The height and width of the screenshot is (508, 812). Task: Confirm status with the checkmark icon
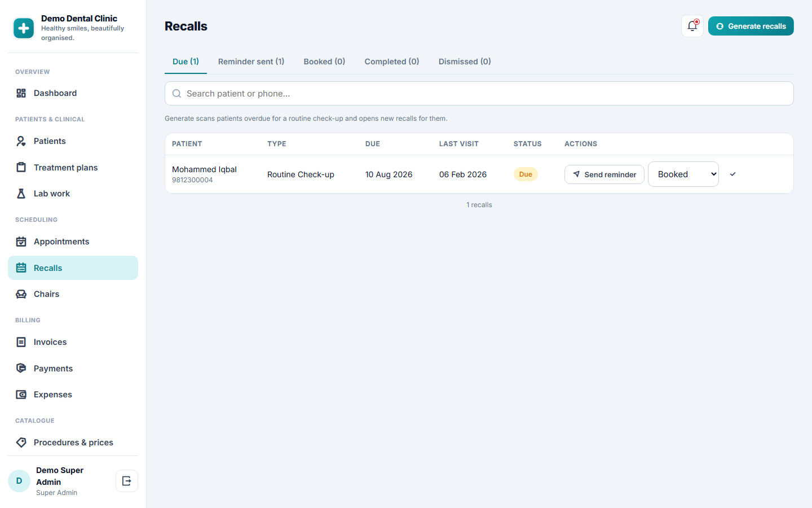click(x=733, y=174)
